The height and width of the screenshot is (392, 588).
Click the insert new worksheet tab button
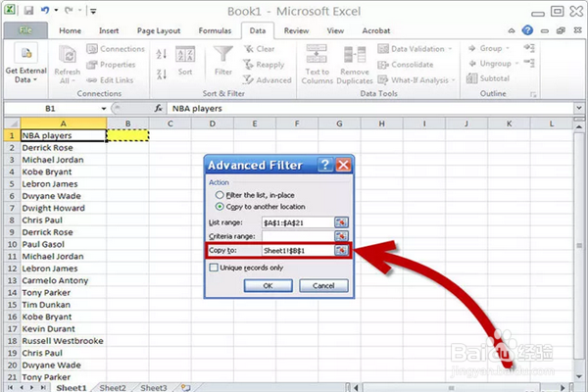185,387
